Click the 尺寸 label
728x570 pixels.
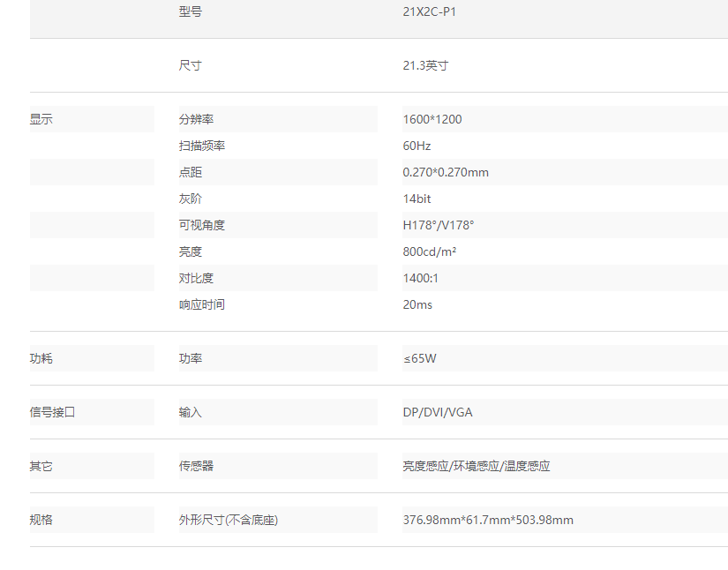tap(191, 65)
